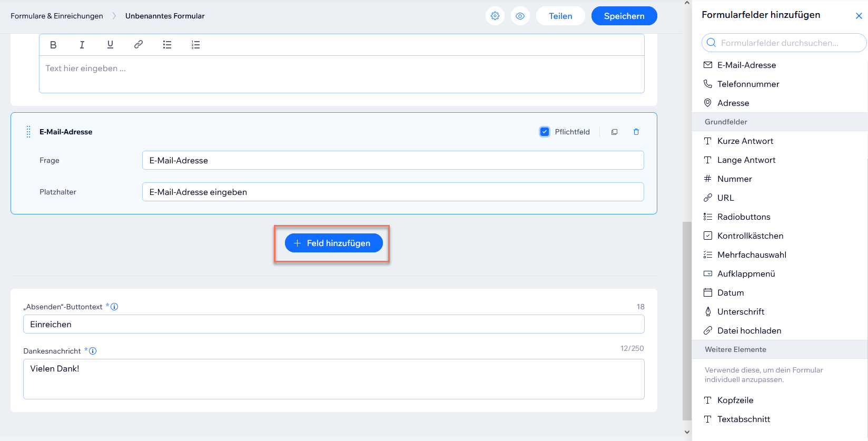The image size is (868, 441).
Task: Create a numbered list
Action: click(x=195, y=45)
